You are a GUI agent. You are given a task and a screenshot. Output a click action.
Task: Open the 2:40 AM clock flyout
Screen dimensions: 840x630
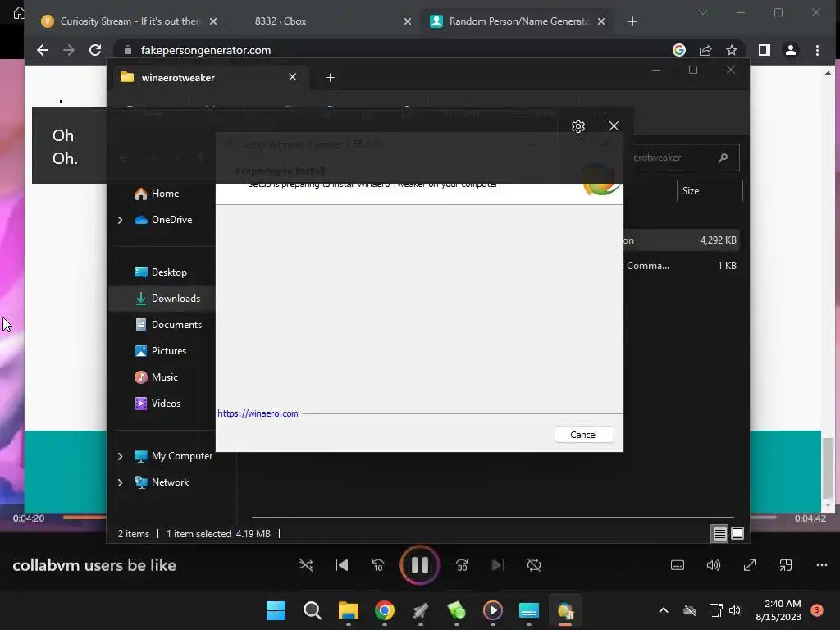click(x=778, y=610)
